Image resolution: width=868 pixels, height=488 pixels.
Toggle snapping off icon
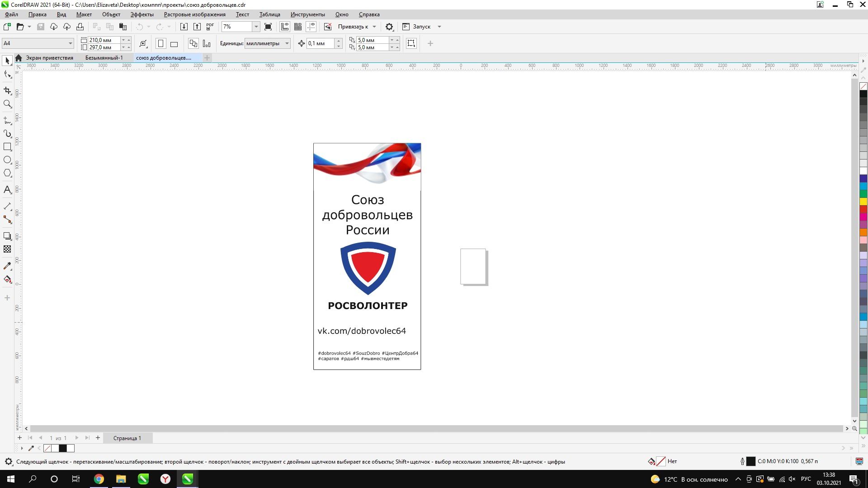point(328,27)
